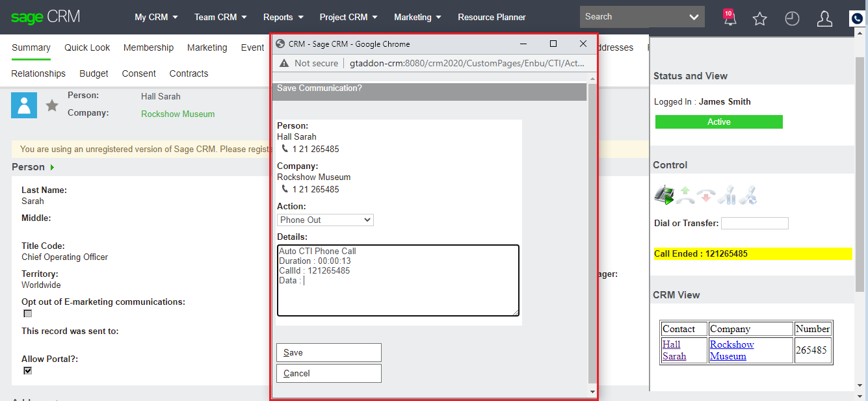Open Resource Planner in top menu
This screenshot has height=401, width=868.
[492, 17]
